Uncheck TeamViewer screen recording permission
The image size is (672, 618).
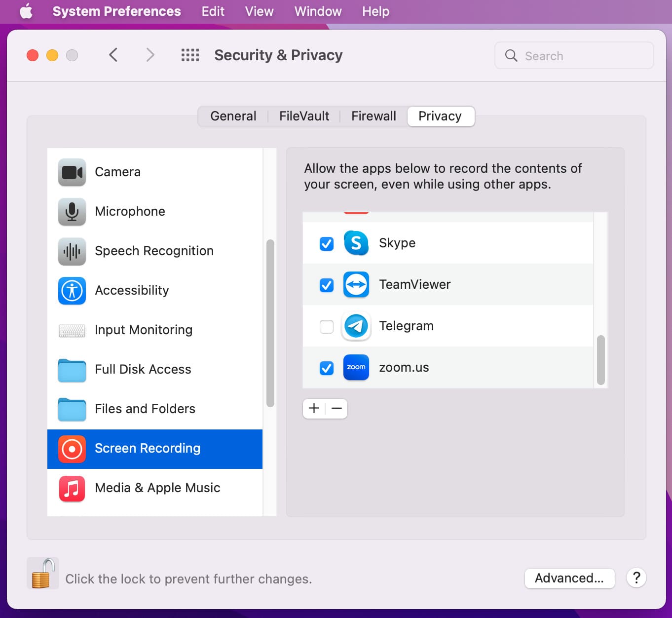327,285
